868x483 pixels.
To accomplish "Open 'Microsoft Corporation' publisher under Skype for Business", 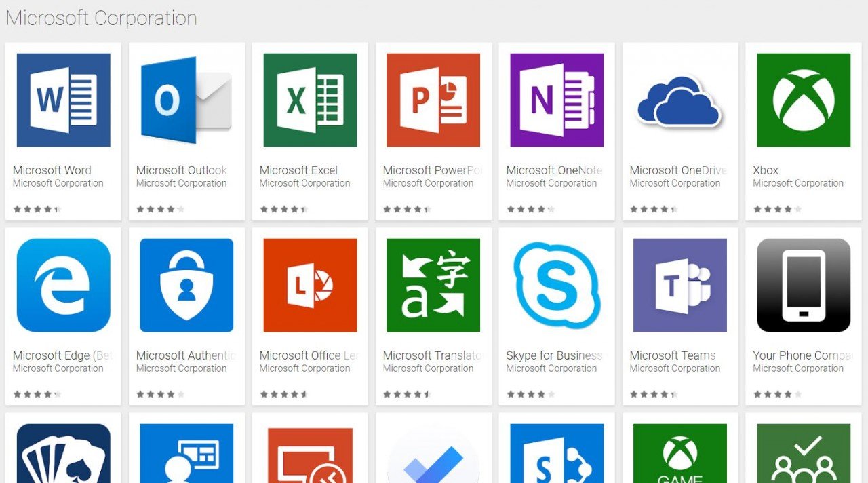I will (x=552, y=368).
